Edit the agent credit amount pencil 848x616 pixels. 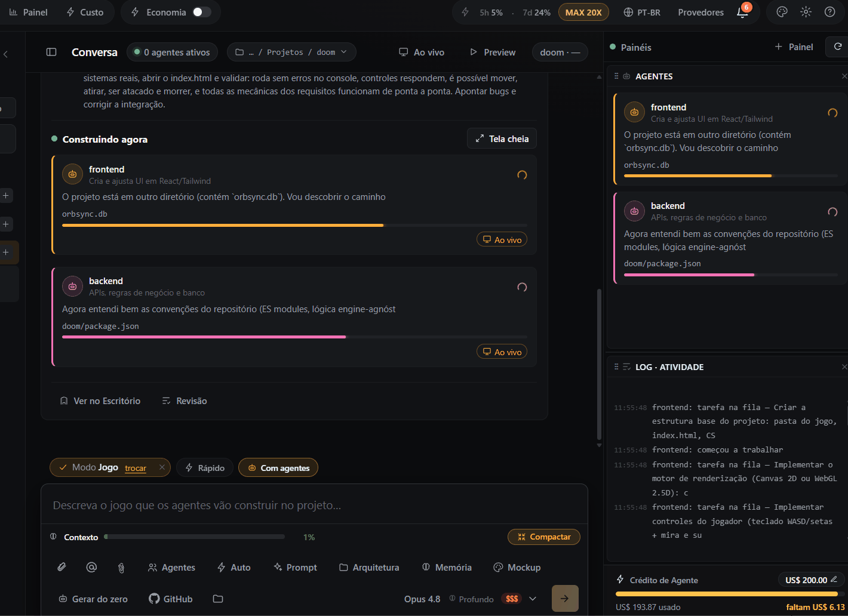click(x=834, y=580)
